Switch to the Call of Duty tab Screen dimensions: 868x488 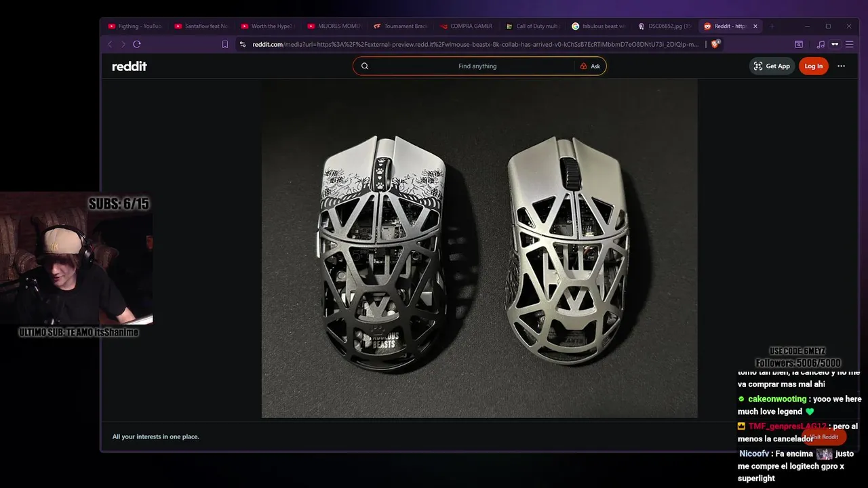tap(533, 26)
